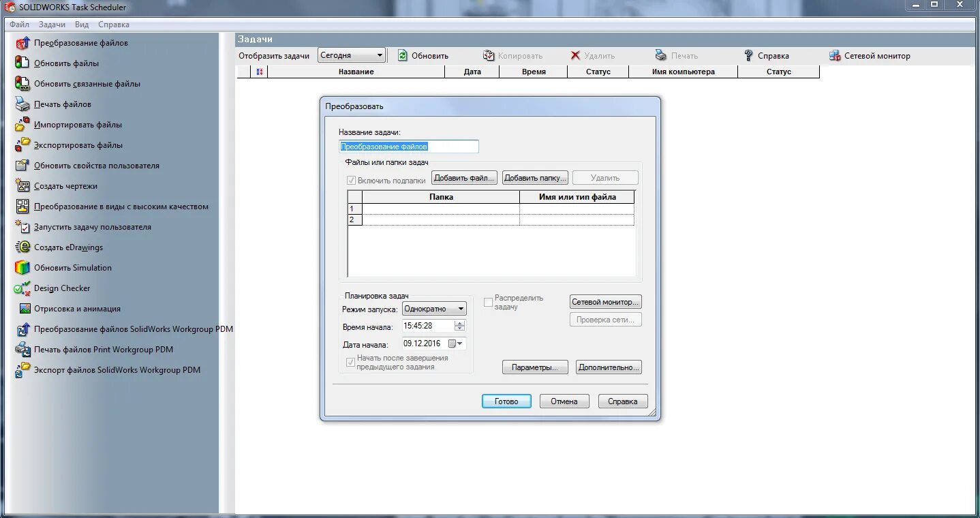980x518 pixels.
Task: Click the Print Workgroup PDM icon
Action: pyautogui.click(x=22, y=350)
